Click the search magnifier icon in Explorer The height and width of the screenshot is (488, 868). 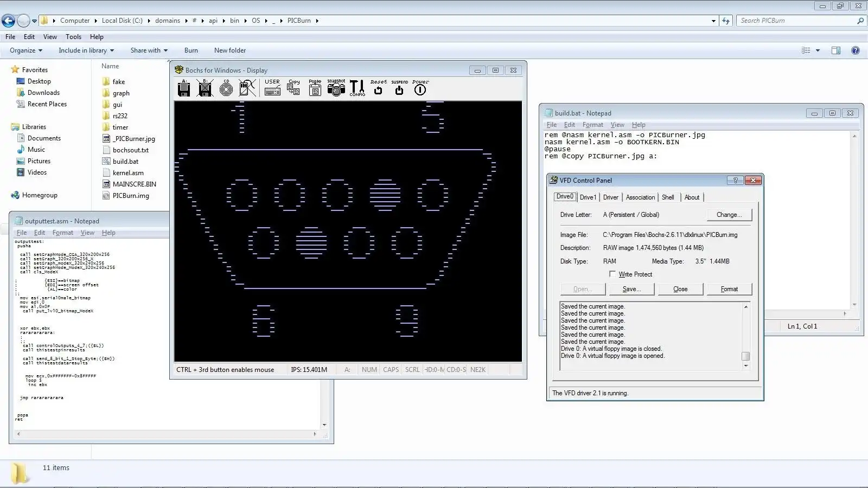click(x=860, y=21)
